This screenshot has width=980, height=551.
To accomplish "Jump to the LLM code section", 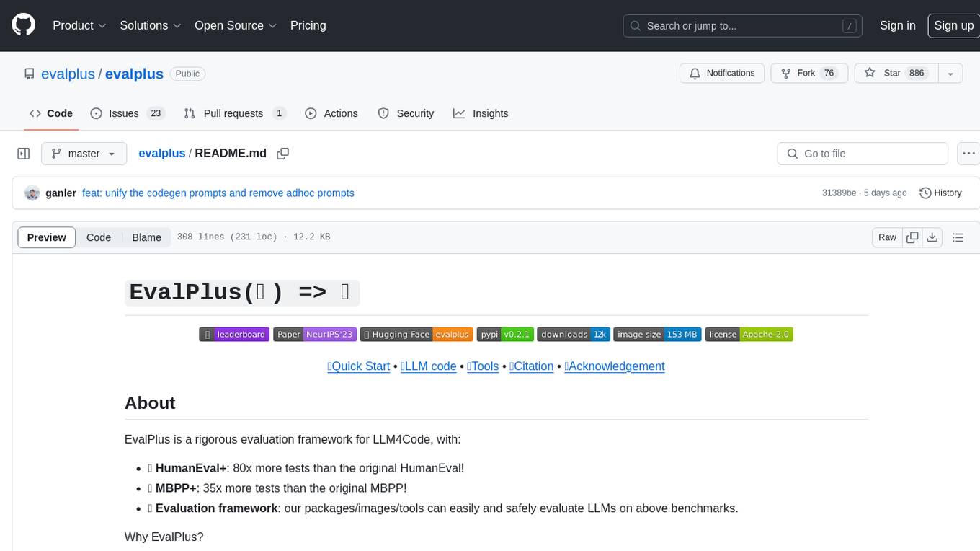I will coord(429,366).
